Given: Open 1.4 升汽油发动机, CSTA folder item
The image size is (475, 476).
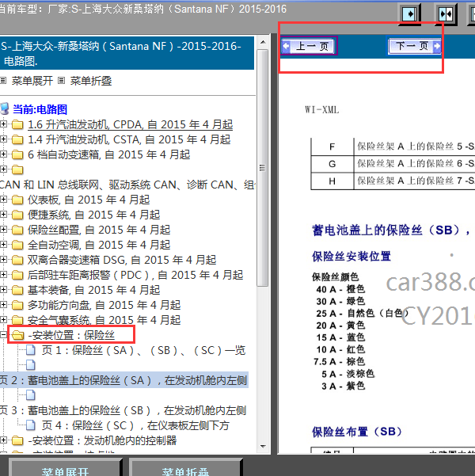Looking at the screenshot, I should click(129, 139).
